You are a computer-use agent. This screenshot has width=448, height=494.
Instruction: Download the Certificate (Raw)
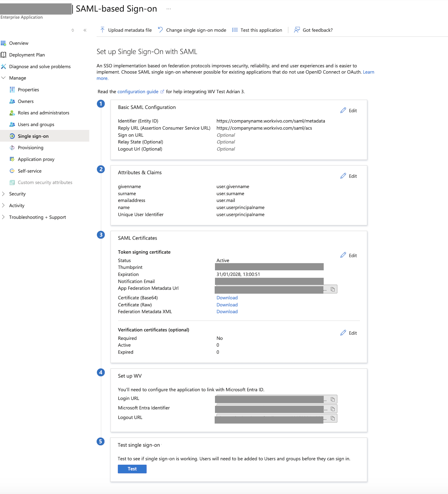pyautogui.click(x=227, y=305)
